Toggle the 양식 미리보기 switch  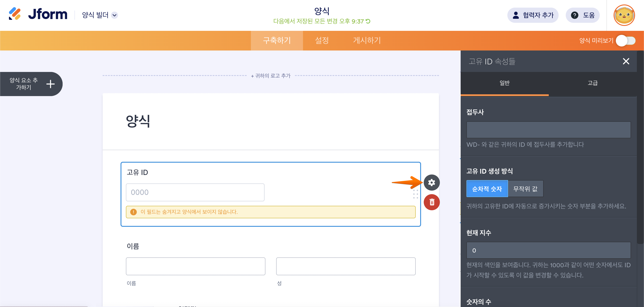click(x=625, y=41)
